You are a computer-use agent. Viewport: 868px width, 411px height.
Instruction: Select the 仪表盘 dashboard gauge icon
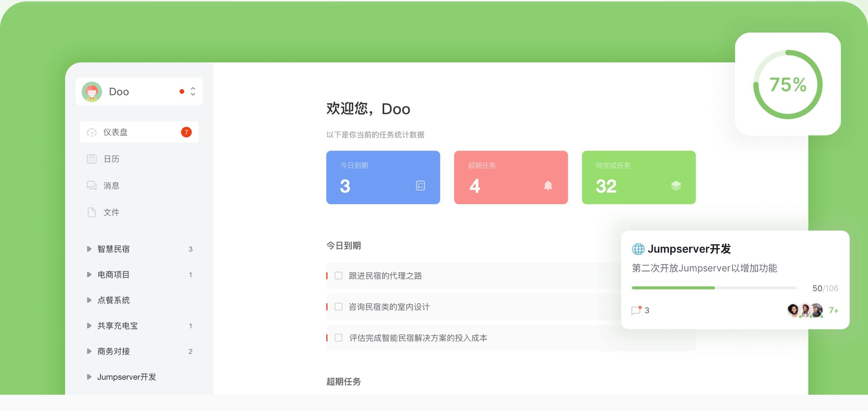click(x=91, y=132)
